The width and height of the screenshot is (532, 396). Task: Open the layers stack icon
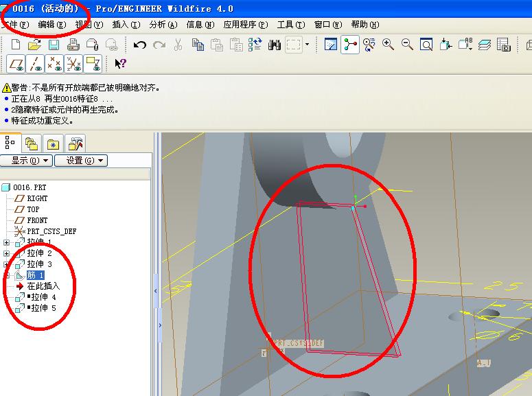tap(485, 45)
